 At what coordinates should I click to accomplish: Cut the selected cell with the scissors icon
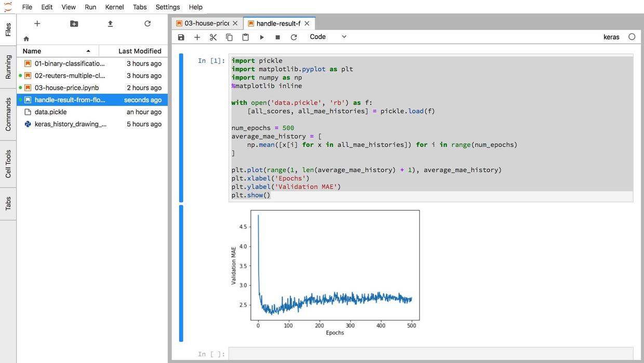click(213, 37)
